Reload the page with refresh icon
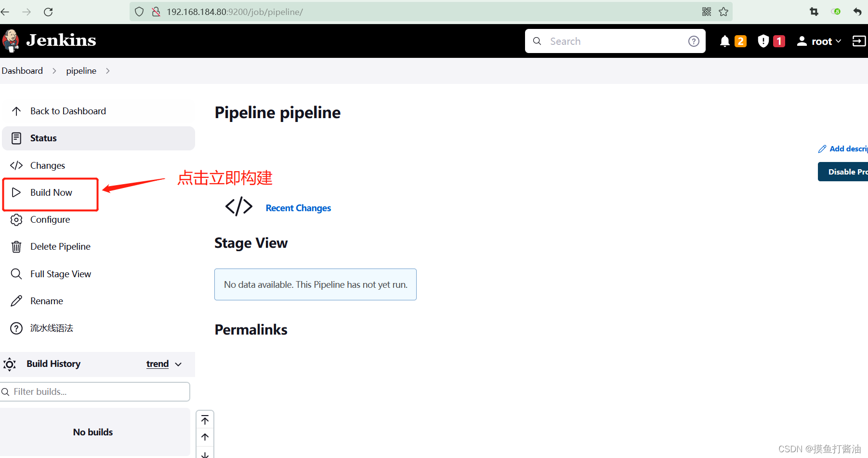Viewport: 868px width, 458px height. [x=48, y=12]
